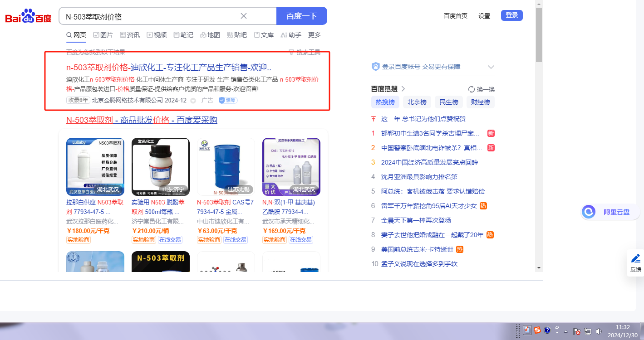Viewport: 644px width, 340px height.
Task: Open hot search 沈月亚洲最具影响力排名第一
Action: [x=423, y=177]
